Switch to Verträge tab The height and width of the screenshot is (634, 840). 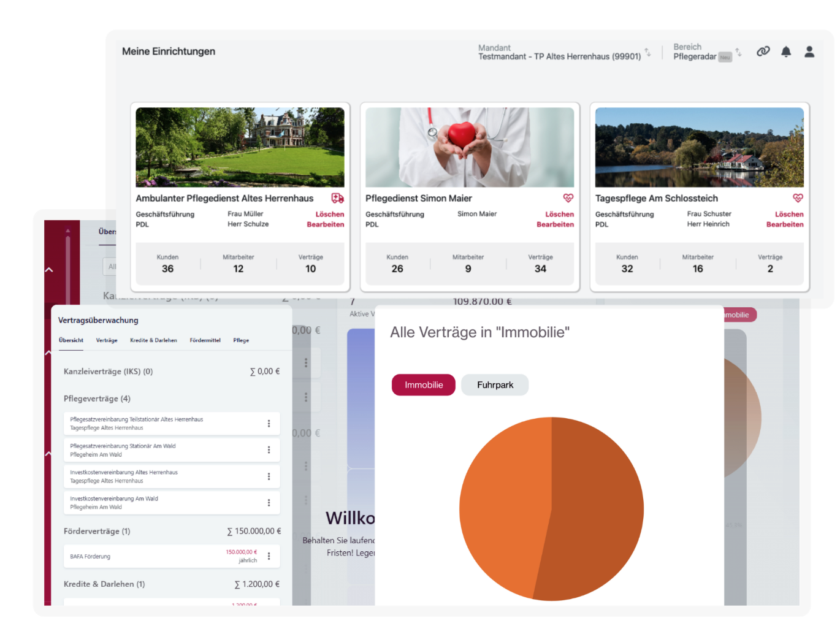(x=107, y=340)
